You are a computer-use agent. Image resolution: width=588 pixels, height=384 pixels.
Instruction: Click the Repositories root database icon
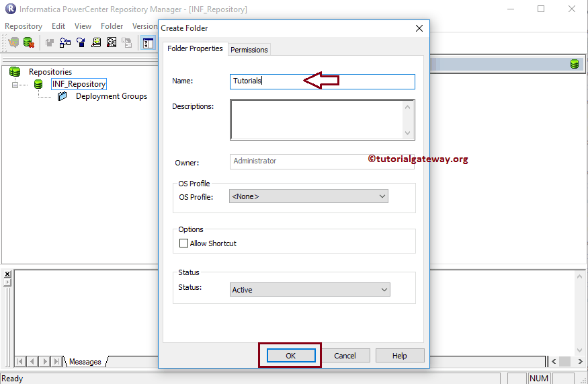pos(15,71)
